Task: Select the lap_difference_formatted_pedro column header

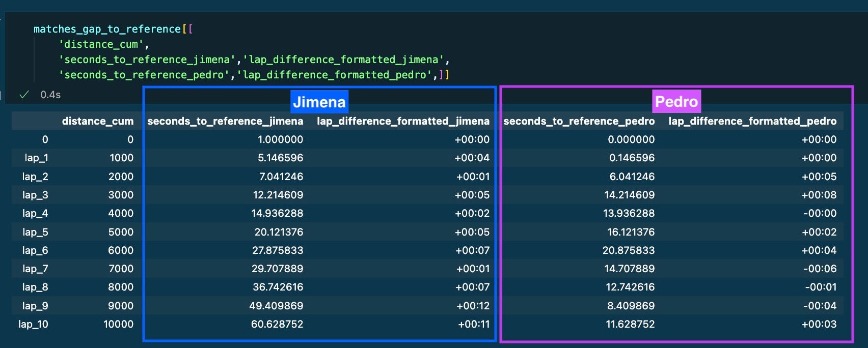Action: 752,121
